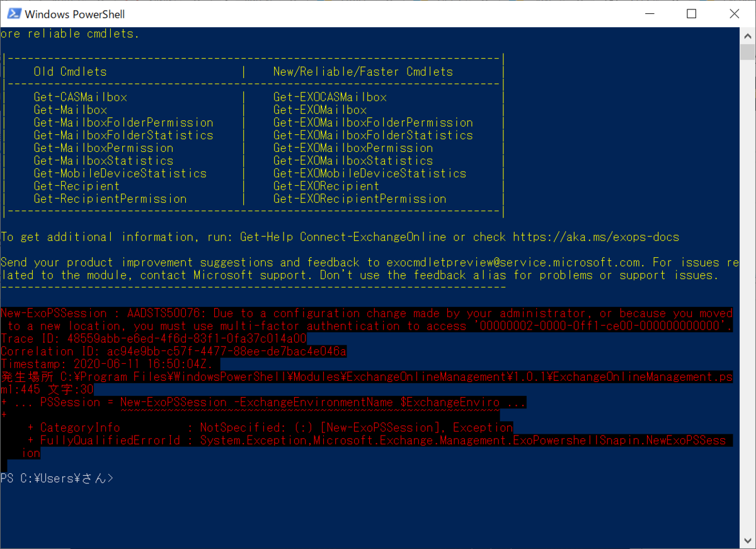Image resolution: width=756 pixels, height=549 pixels.
Task: Click the 'PS C:¥Users¥さん>' prompt
Action: 57,478
